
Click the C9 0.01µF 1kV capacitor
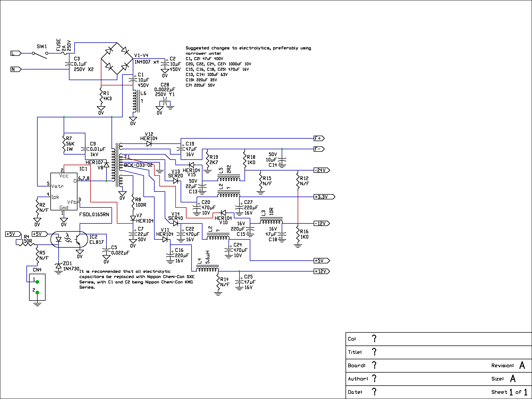point(85,149)
